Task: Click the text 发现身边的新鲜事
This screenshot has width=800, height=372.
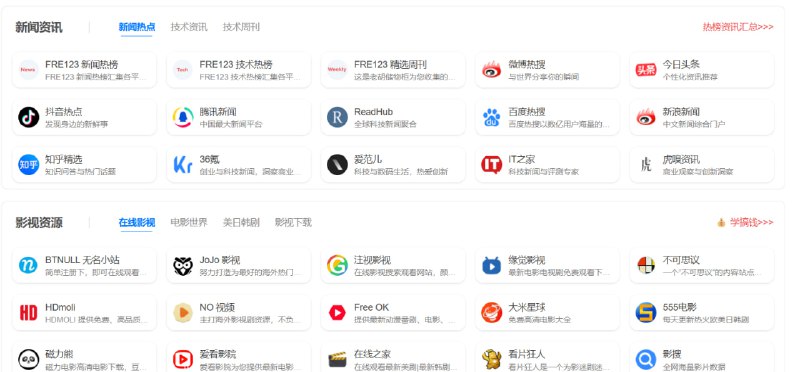Action: click(x=77, y=124)
